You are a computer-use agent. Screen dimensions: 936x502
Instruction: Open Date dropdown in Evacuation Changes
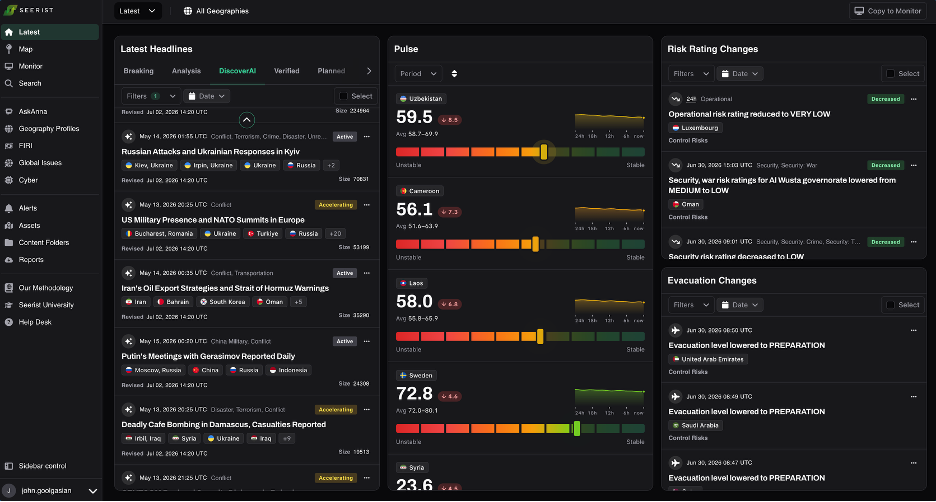pyautogui.click(x=740, y=305)
